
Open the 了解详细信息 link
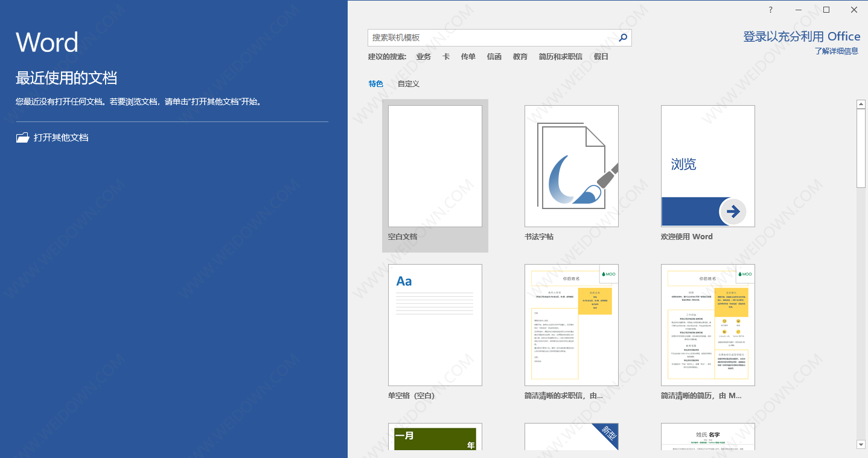836,51
